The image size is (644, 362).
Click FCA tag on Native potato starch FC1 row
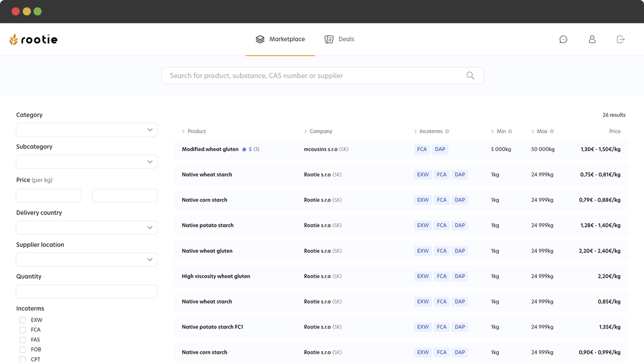[x=442, y=327]
